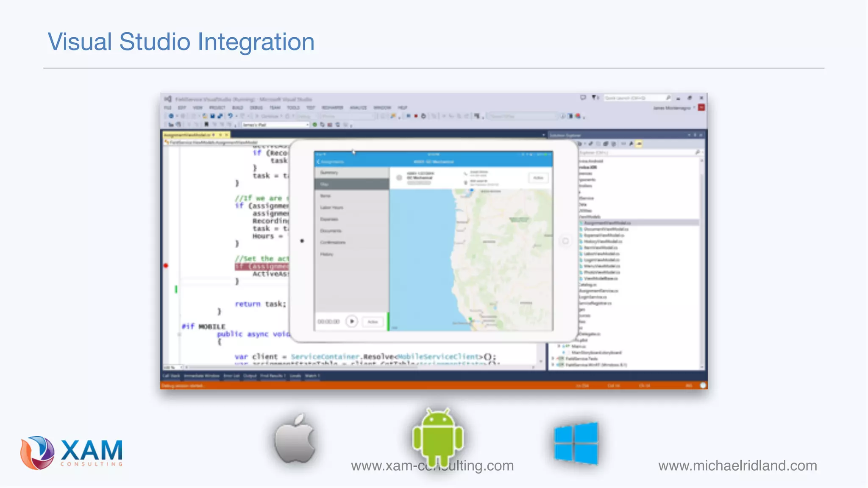Open the Locals tab at the bottom
Viewport: 868px width, 488px height.
[x=295, y=376]
